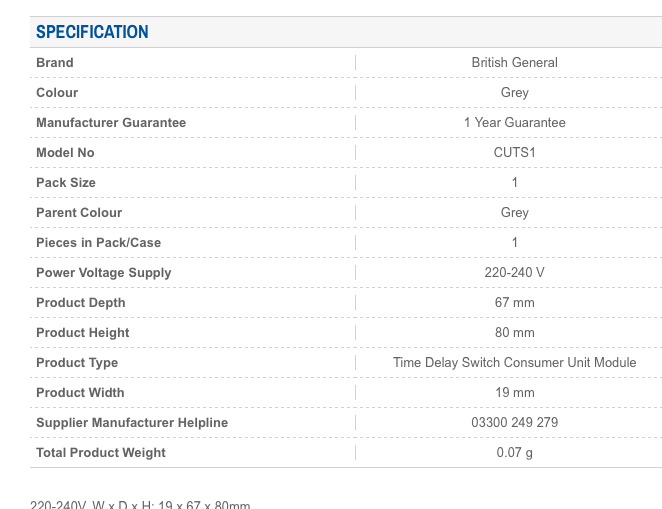Select the 19 mm width value
The image size is (662, 509).
[514, 392]
